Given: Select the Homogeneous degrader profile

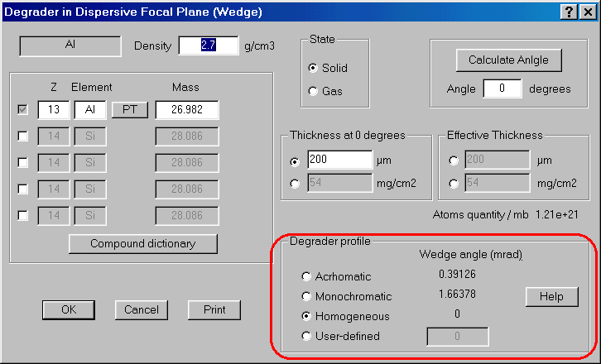Looking at the screenshot, I should coord(307,316).
